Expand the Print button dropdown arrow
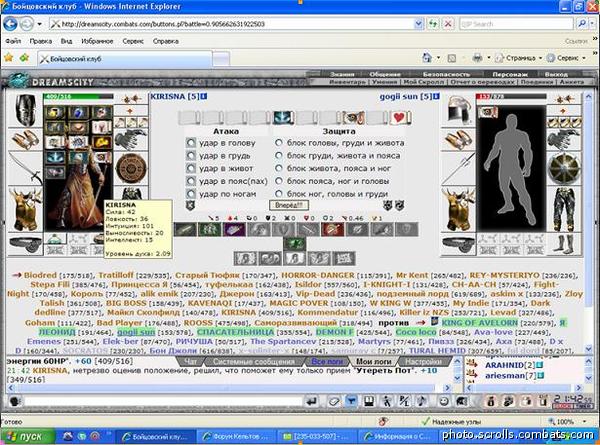This screenshot has height=445, width=600. 489,58
